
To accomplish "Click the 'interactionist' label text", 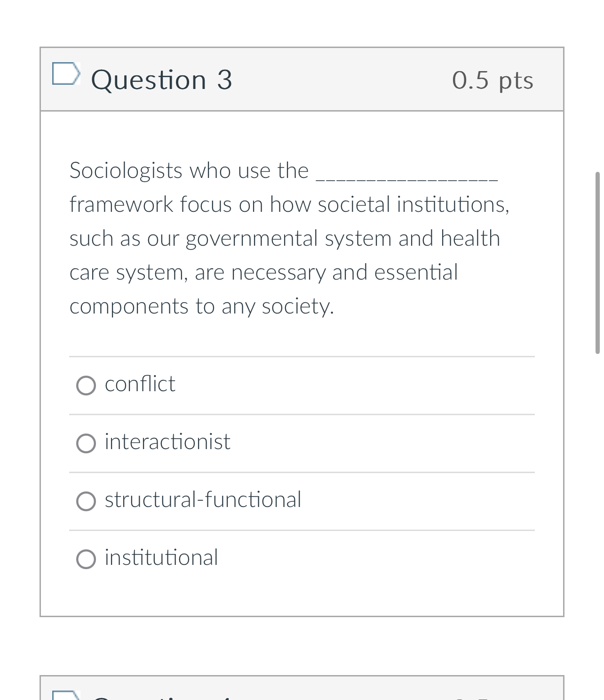I will [x=167, y=442].
